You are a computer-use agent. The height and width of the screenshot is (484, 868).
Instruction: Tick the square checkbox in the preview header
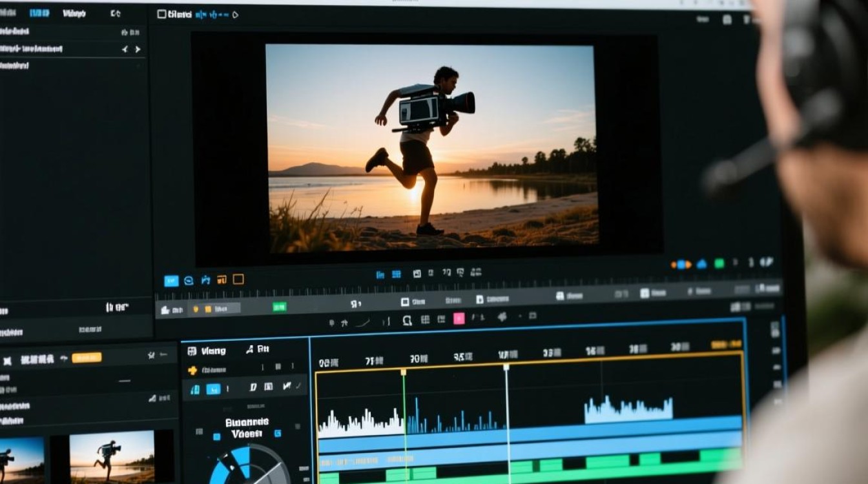pyautogui.click(x=161, y=14)
